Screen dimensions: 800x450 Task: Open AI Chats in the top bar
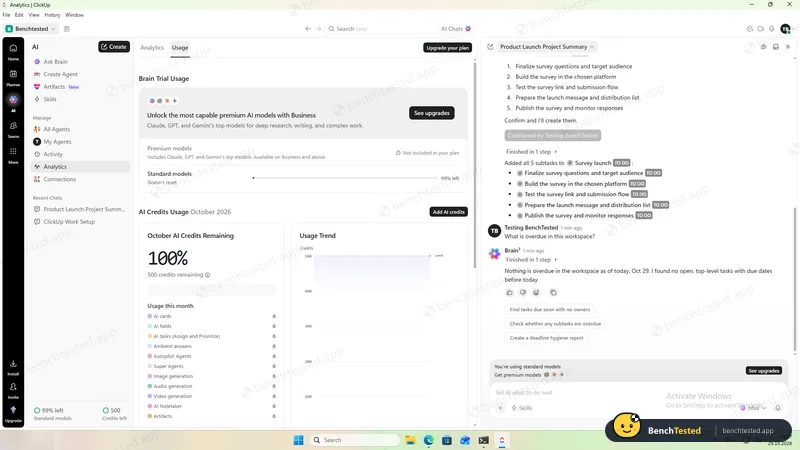point(456,29)
